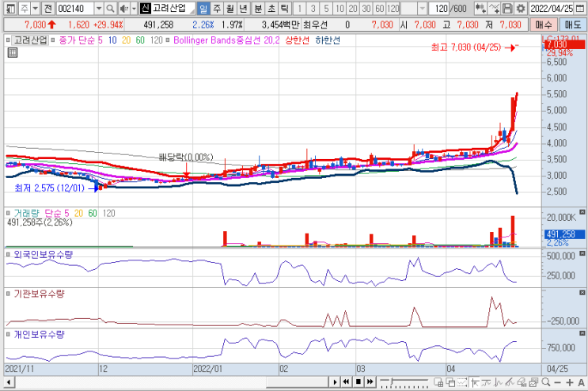588x391 pixels.
Task: Click the add candle indicator icon
Action: tap(480, 8)
